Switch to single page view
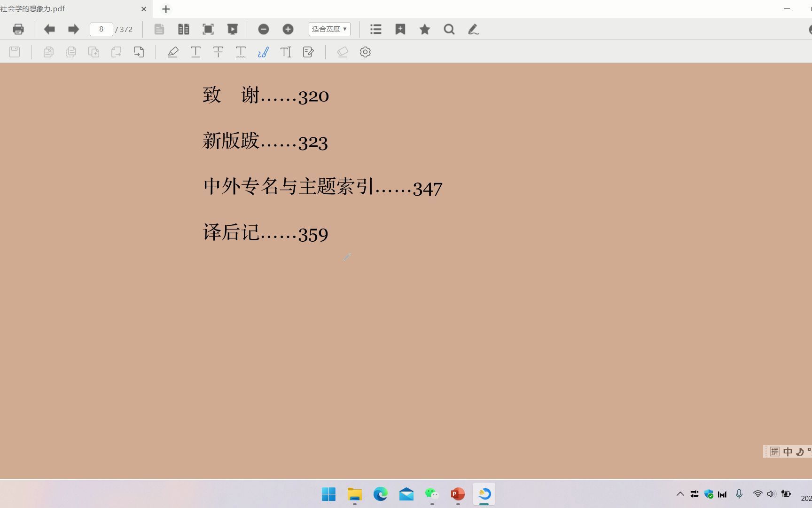This screenshot has width=812, height=508. click(x=159, y=29)
